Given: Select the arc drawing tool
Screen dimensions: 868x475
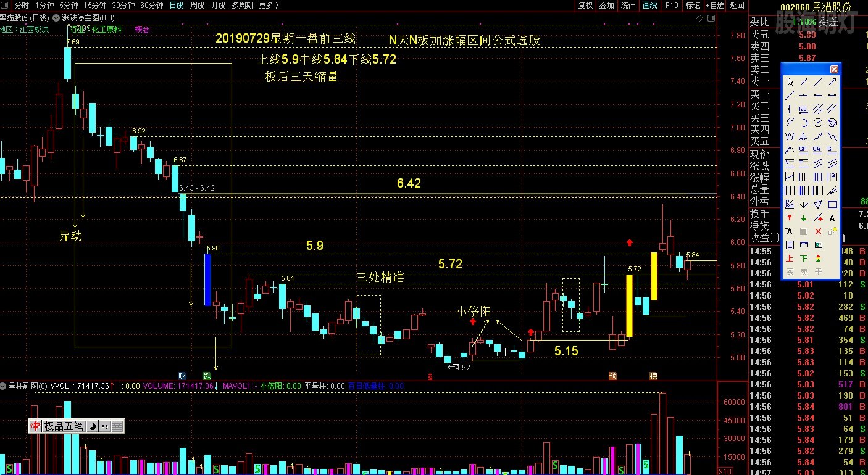Looking at the screenshot, I should pyautogui.click(x=804, y=122).
